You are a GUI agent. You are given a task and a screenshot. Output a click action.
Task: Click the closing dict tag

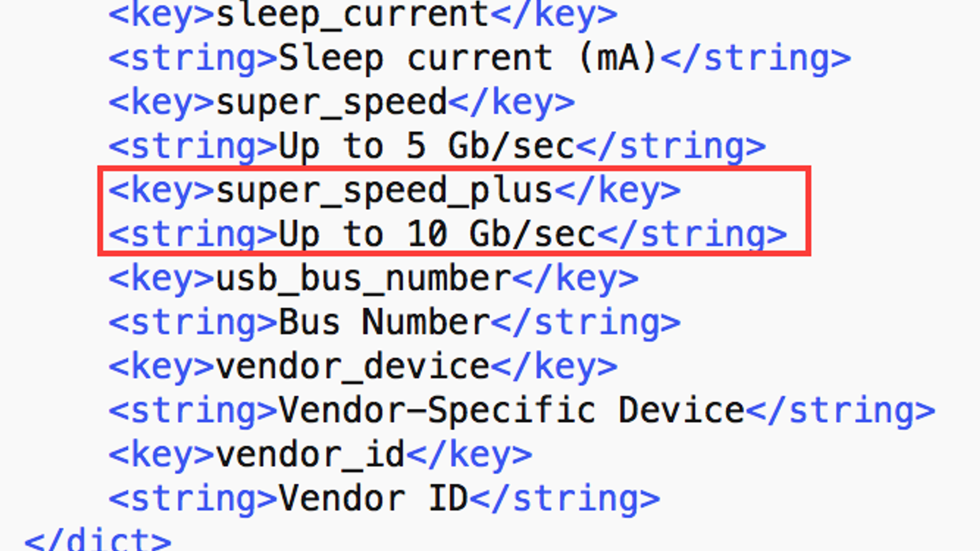point(98,540)
